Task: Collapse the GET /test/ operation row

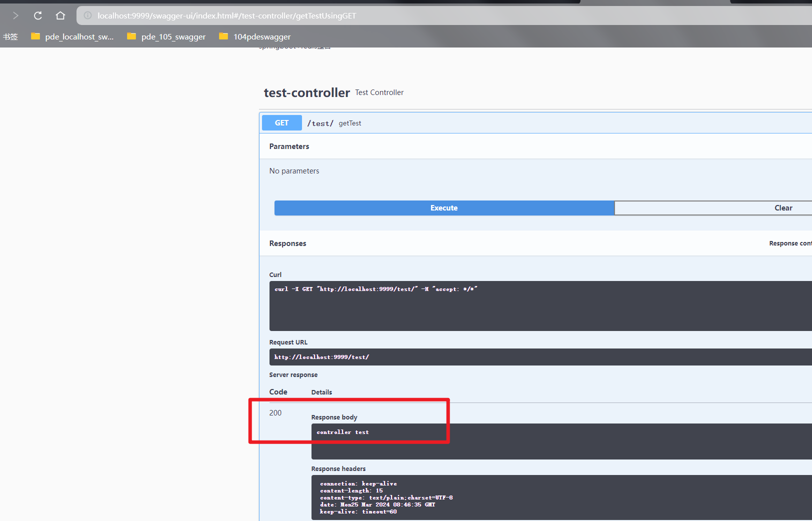Action: pos(535,123)
